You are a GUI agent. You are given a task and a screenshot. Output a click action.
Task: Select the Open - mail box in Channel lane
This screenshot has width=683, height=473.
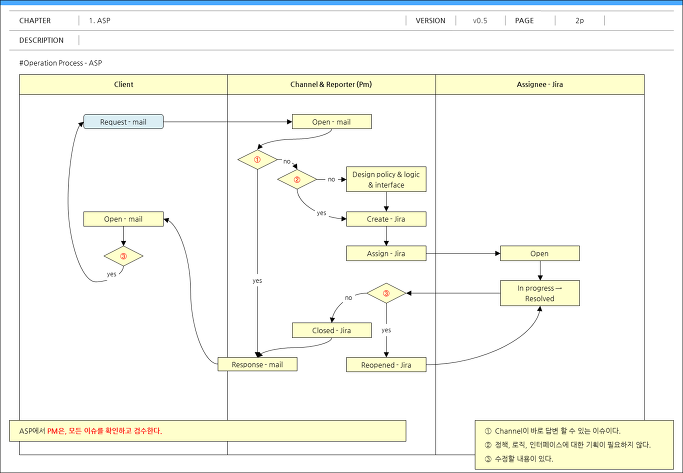(x=331, y=122)
